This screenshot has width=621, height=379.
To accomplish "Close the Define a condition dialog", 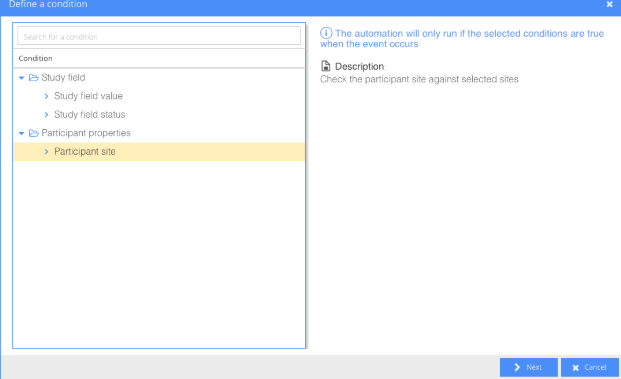I will coord(610,4).
